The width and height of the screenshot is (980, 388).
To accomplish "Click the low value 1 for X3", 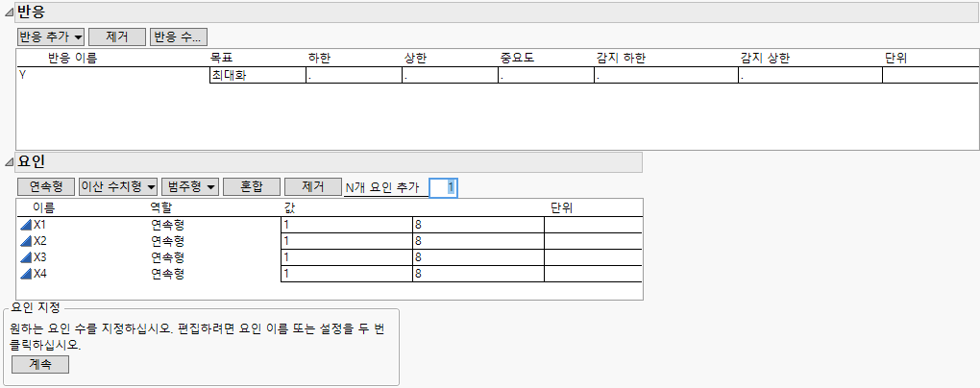I will [x=347, y=257].
